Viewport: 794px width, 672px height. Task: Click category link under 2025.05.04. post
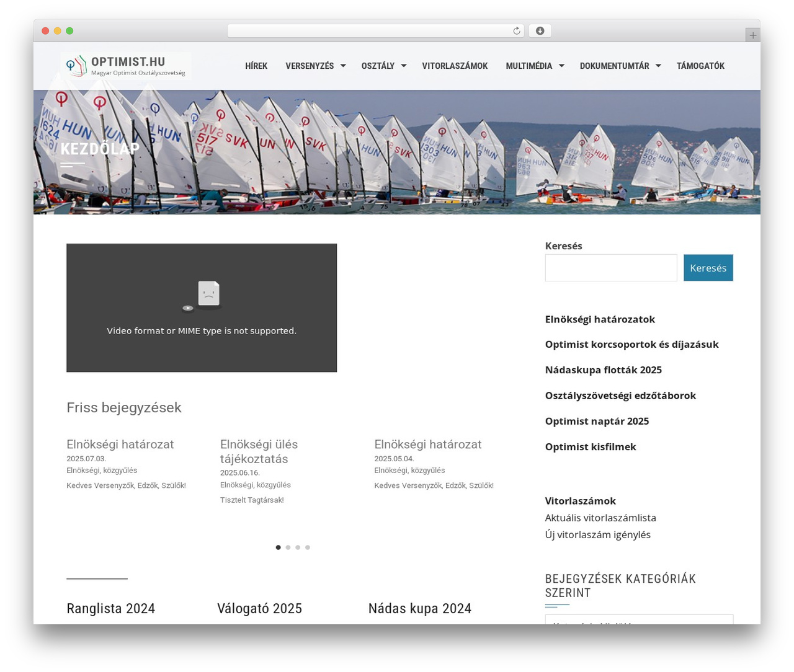(x=409, y=471)
